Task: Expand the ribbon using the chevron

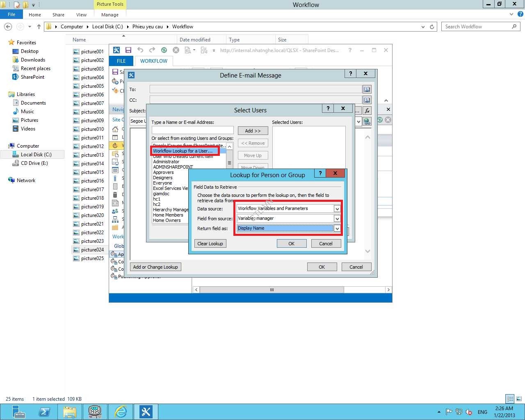Action: (x=511, y=14)
